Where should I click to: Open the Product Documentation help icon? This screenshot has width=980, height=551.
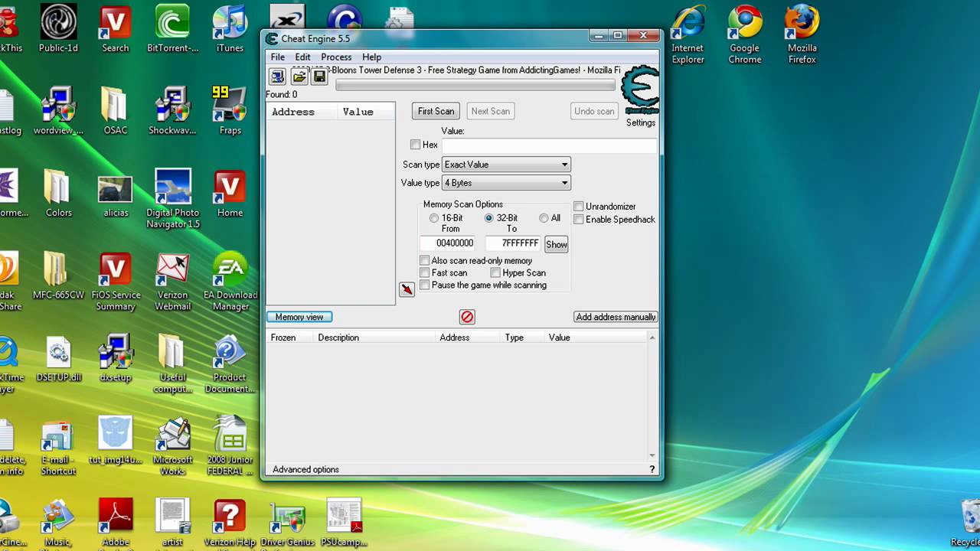click(x=230, y=364)
